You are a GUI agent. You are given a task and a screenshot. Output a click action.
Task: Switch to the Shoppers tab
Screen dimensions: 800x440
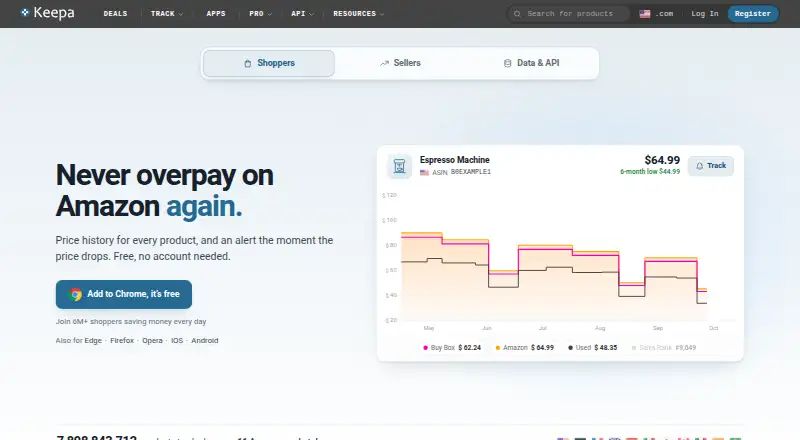(269, 63)
